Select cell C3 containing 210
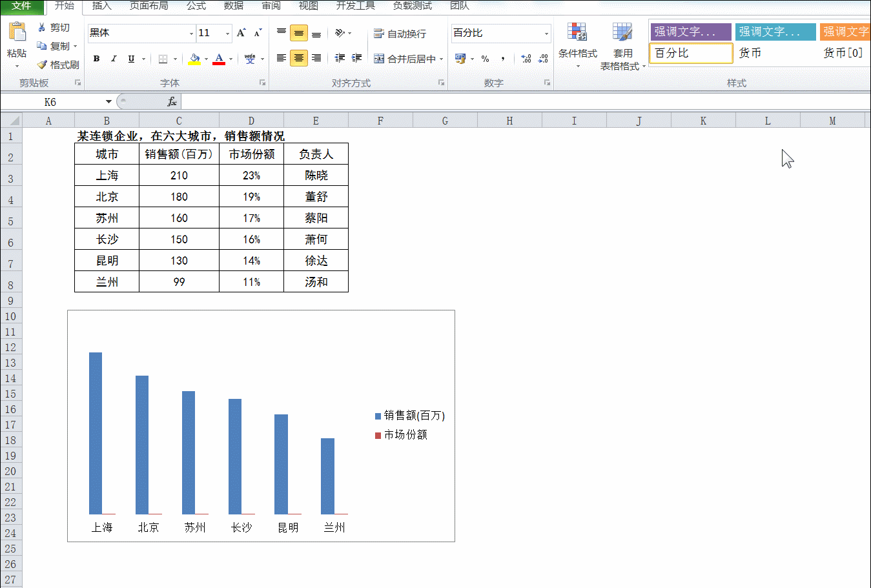Viewport: 871px width, 588px height. (x=179, y=175)
